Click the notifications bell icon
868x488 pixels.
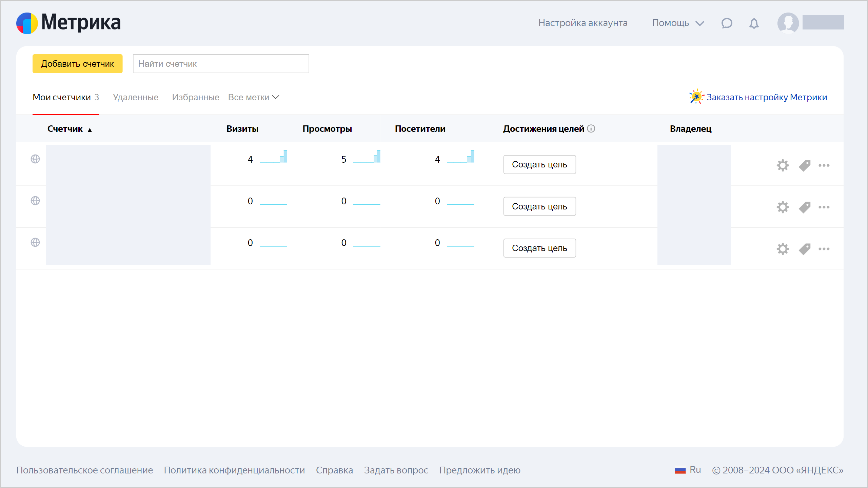click(x=754, y=23)
